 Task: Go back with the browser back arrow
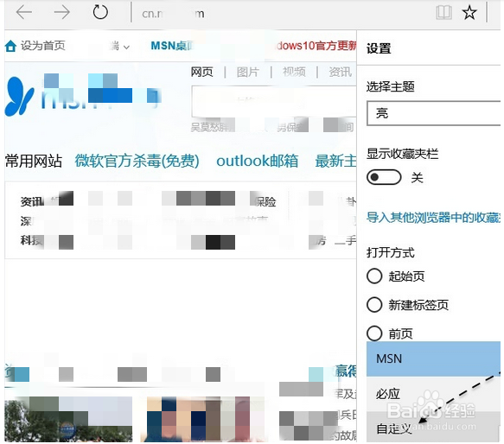tap(24, 13)
